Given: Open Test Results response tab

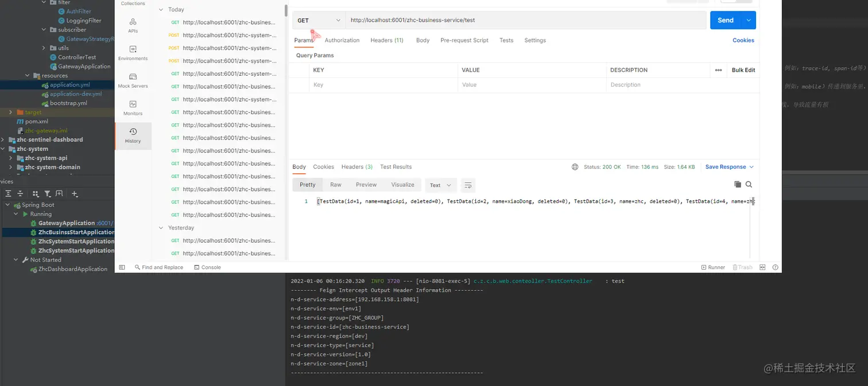Looking at the screenshot, I should click(x=396, y=167).
